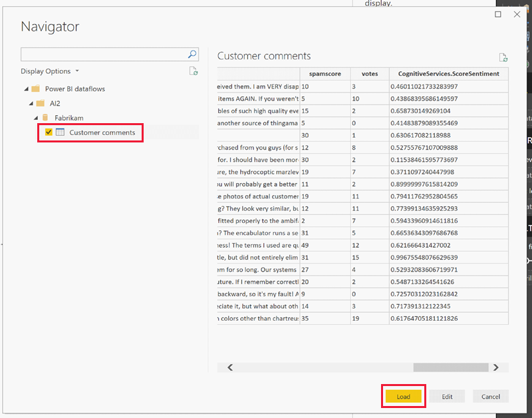
Task: Click the refresh icon beside Display Options
Action: tap(194, 71)
